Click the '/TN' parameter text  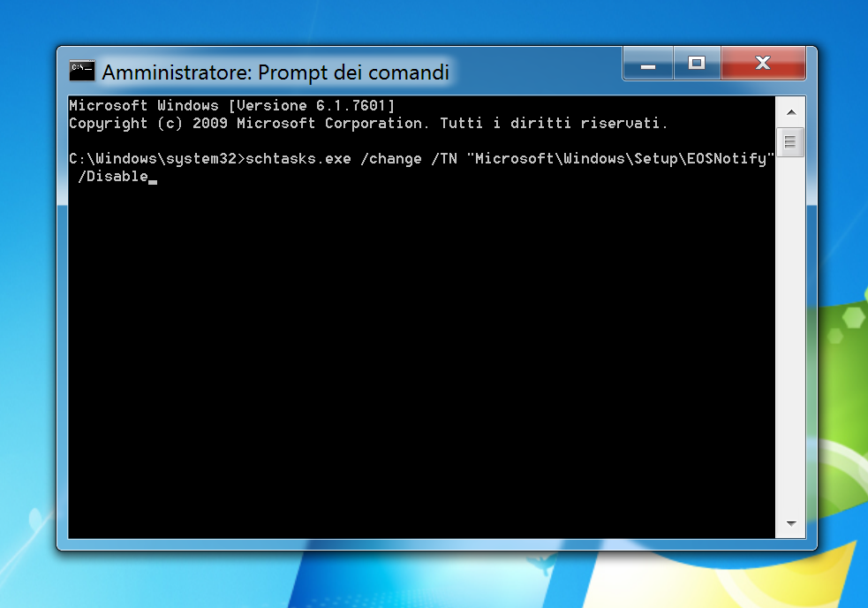[x=444, y=158]
